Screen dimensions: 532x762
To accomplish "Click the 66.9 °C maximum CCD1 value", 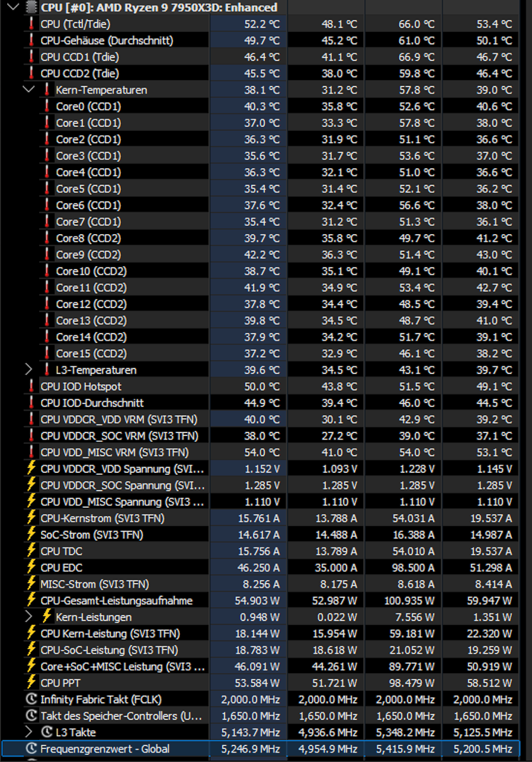I will (x=416, y=57).
